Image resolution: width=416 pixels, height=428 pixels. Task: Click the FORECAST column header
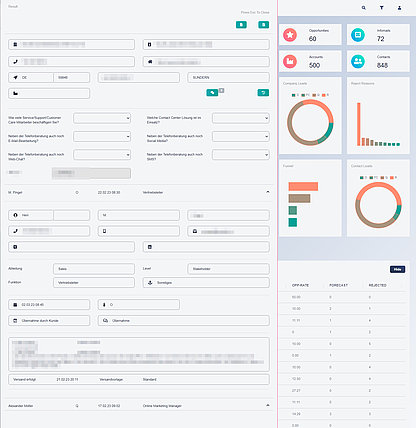[338, 285]
